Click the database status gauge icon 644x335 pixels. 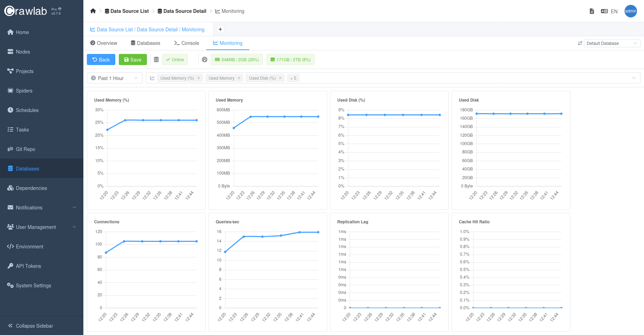(204, 59)
